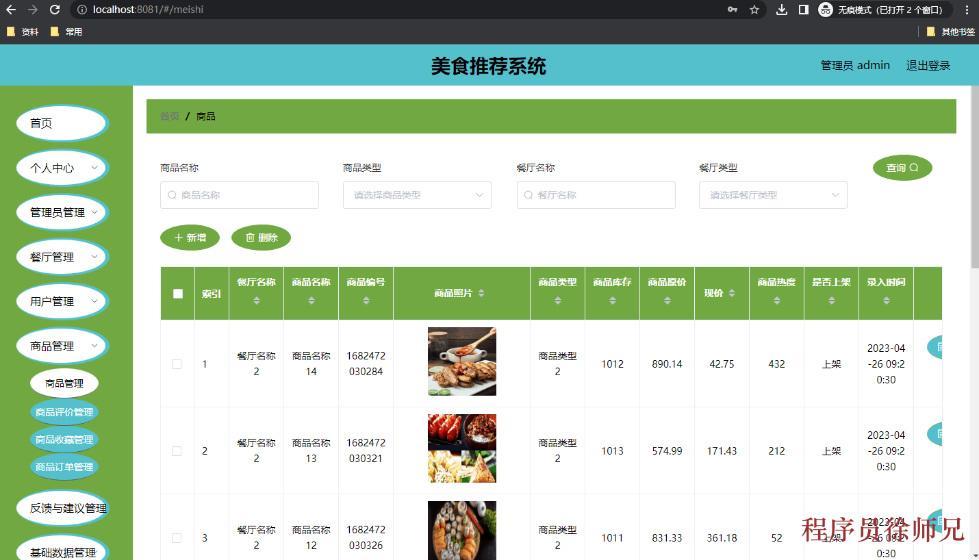Open the 请选择商品类型 dropdown
This screenshot has width=979, height=560.
pyautogui.click(x=417, y=195)
